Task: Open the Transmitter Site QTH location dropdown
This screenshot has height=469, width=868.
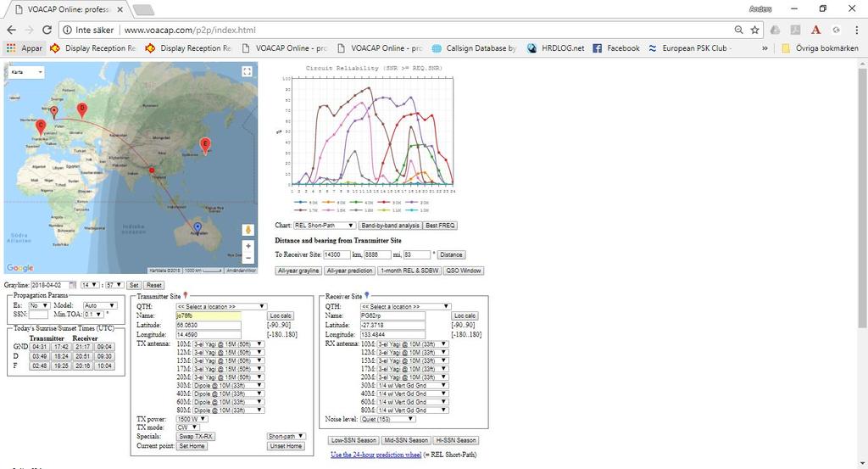Action: click(221, 306)
